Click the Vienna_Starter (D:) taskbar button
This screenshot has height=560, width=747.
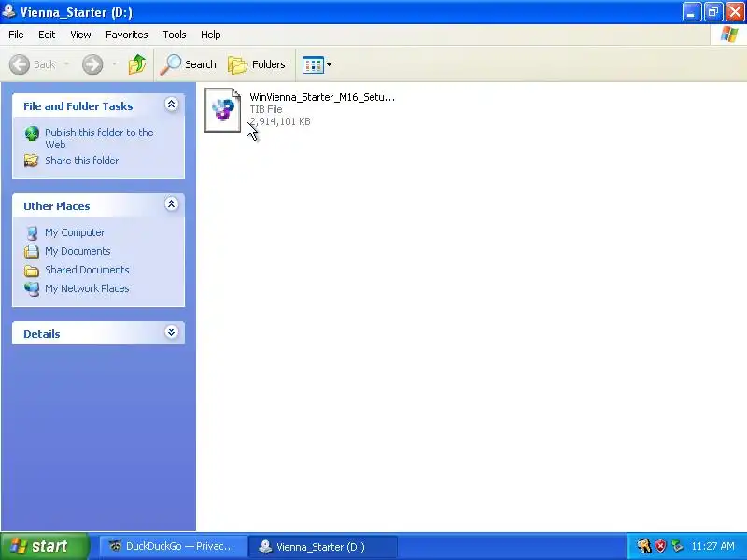(322, 546)
